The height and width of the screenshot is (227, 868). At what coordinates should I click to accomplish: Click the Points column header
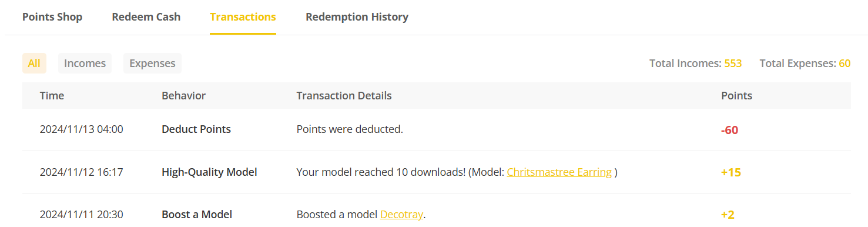tap(736, 95)
